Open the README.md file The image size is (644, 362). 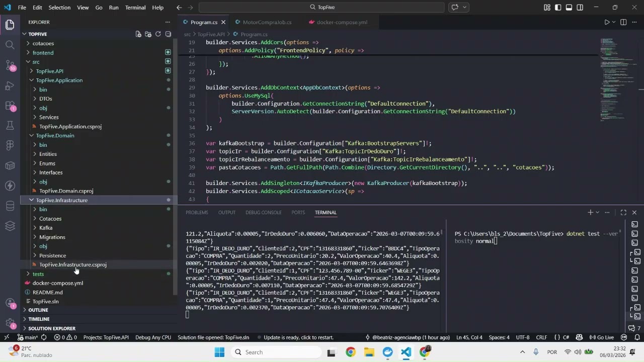click(48, 292)
